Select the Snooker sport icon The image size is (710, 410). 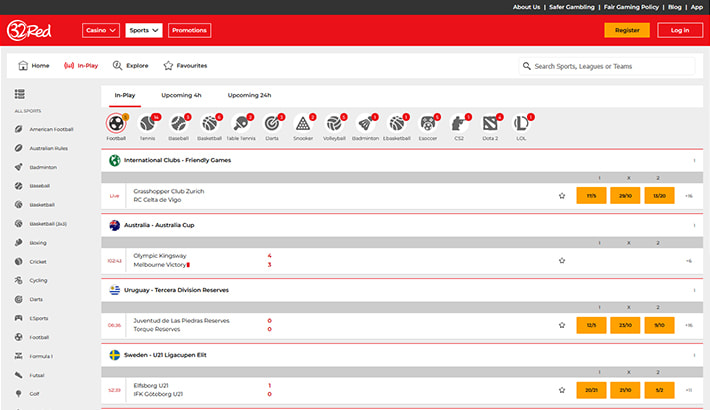pyautogui.click(x=303, y=123)
